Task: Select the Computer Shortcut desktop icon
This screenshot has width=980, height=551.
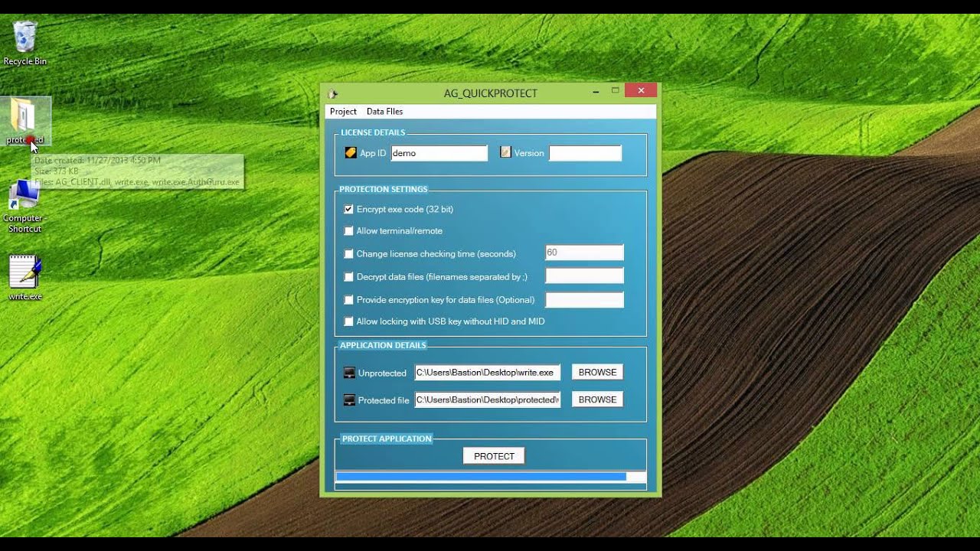Action: tap(24, 207)
